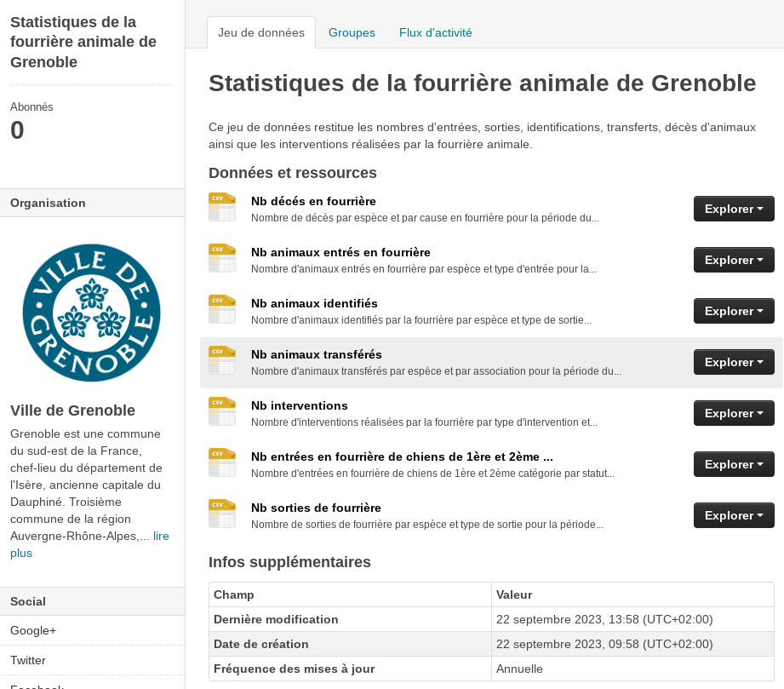
Task: Click the CSV icon for Nb décès en fourrière
Action: point(221,207)
